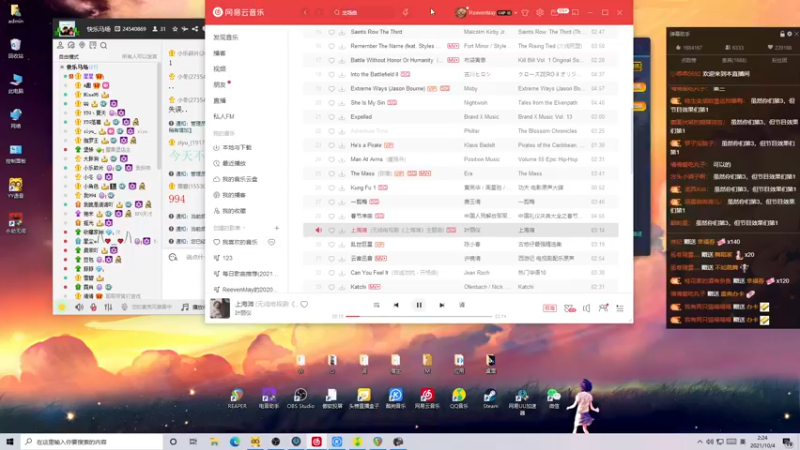Select the audio quality badge in player bar
Screen dimensions: 800x450
[549, 308]
